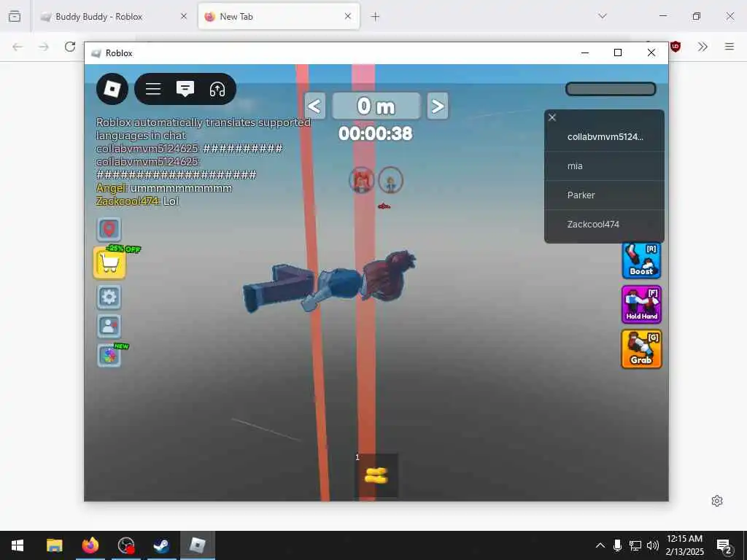Activate the Hold Hand button
747x560 pixels.
click(641, 305)
